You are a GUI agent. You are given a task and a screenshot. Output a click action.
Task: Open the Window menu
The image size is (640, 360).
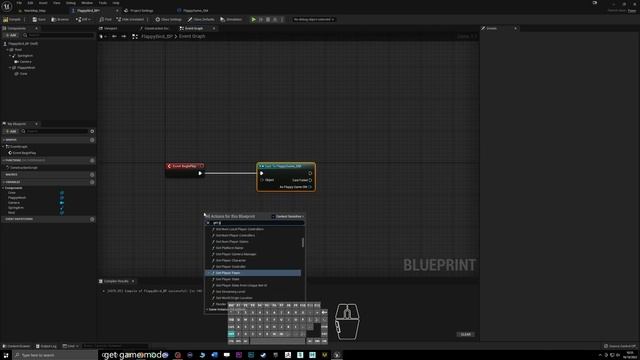pos(87,3)
